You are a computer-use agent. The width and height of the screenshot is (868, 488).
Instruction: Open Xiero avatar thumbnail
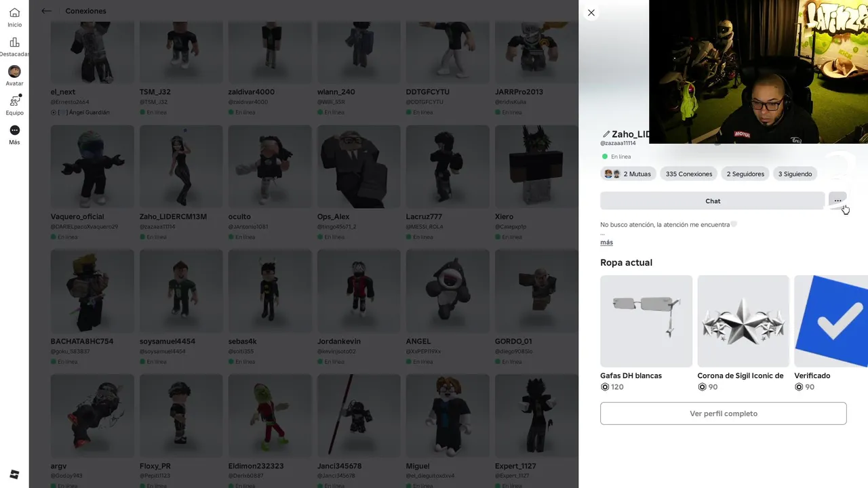click(536, 167)
